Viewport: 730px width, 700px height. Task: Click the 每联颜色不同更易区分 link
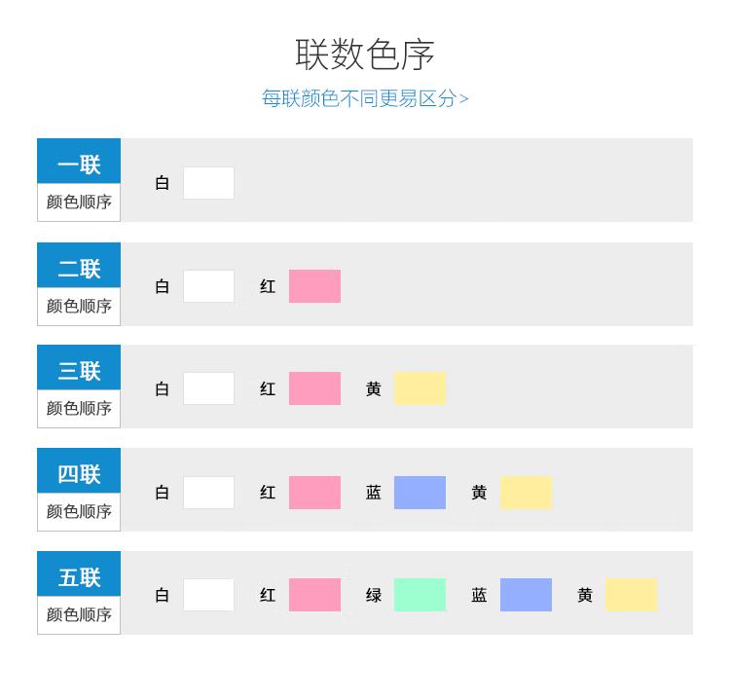365,98
